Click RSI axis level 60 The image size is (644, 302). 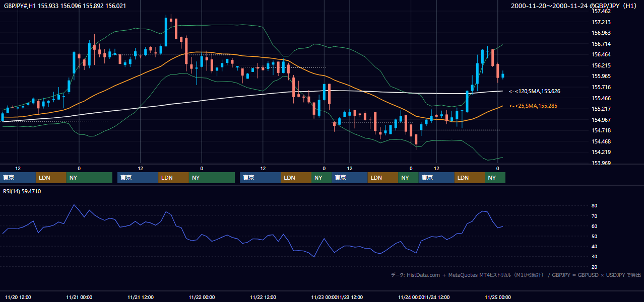[595, 226]
